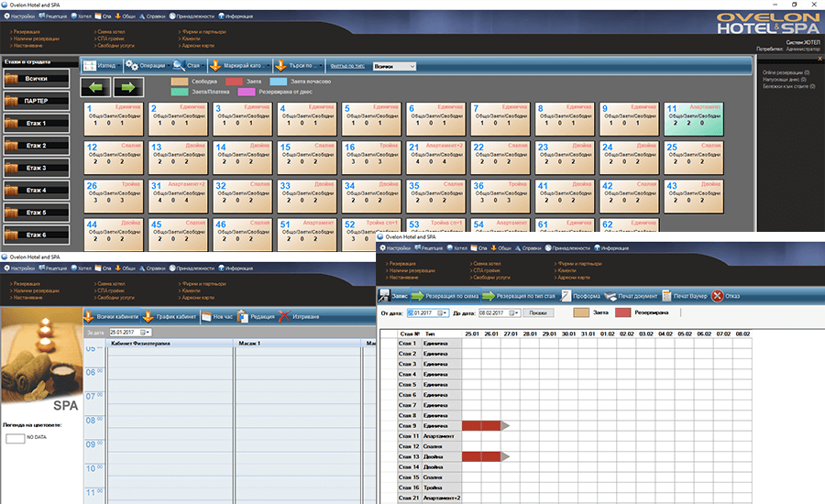
Task: Open Изглед view menu icon in hotel toolbar
Action: pyautogui.click(x=90, y=66)
